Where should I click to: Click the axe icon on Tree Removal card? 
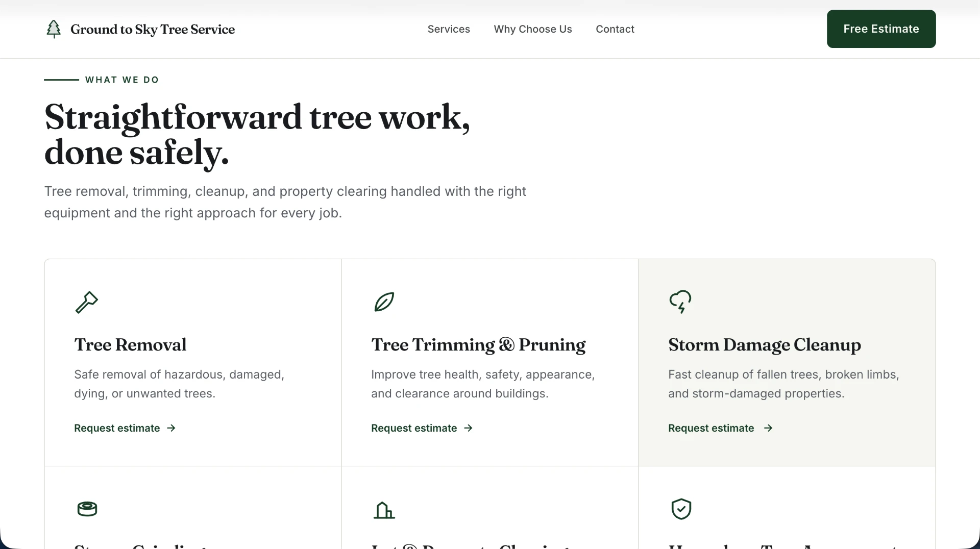tap(87, 302)
